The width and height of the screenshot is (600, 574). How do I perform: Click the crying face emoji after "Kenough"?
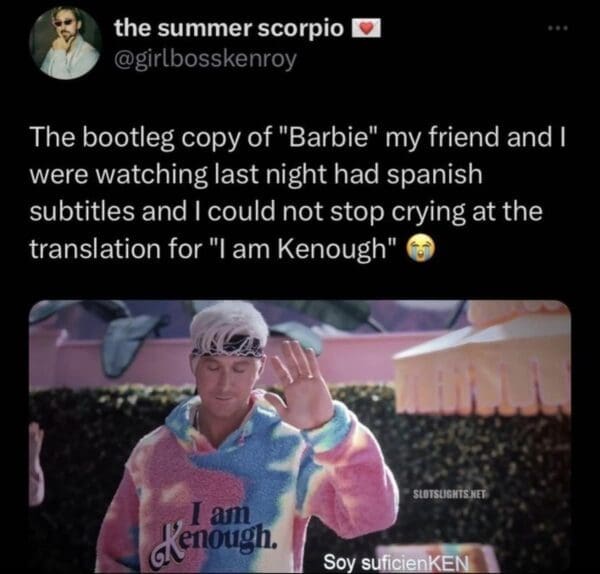(x=419, y=247)
